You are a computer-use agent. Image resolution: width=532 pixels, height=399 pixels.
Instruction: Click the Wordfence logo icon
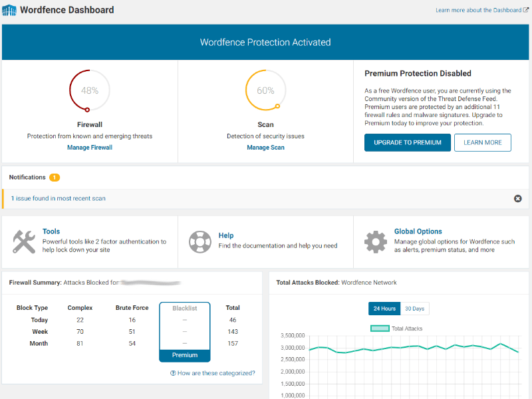point(9,10)
